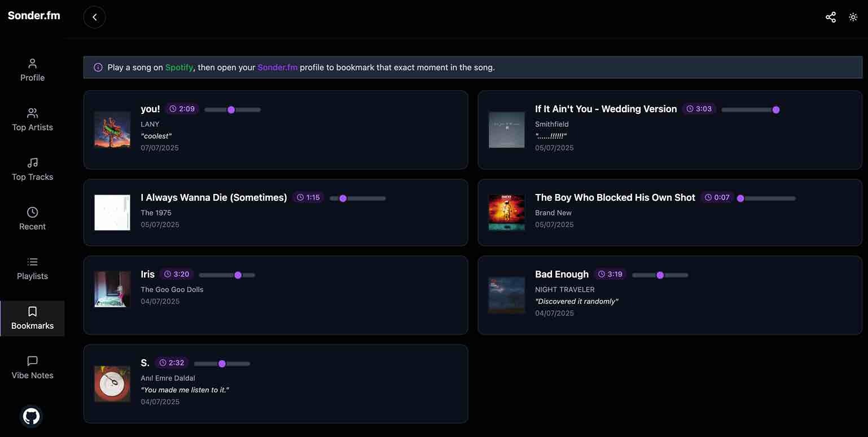The width and height of the screenshot is (868, 437).
Task: Click the 2:09 timestamp badge
Action: (182, 109)
